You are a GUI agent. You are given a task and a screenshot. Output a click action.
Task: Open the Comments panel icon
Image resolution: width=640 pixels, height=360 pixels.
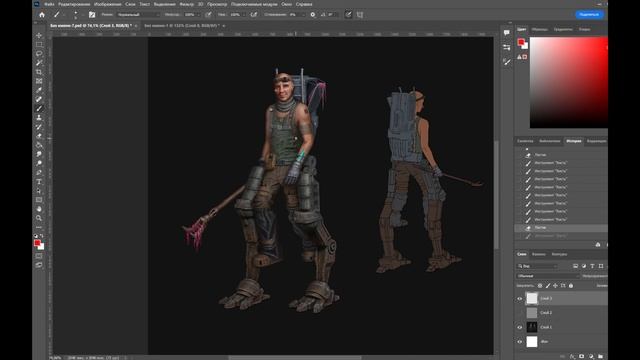click(x=507, y=33)
